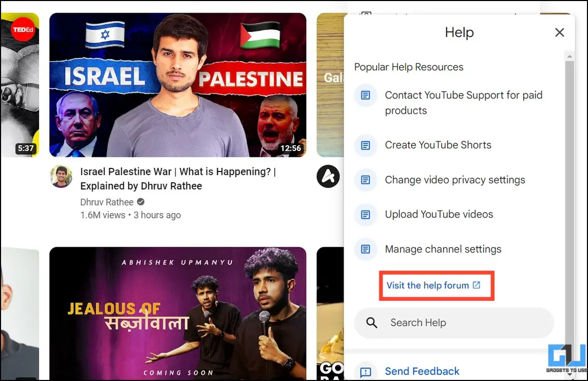The height and width of the screenshot is (381, 588).
Task: Open the Dhruv Rathee channel name link
Action: point(107,202)
